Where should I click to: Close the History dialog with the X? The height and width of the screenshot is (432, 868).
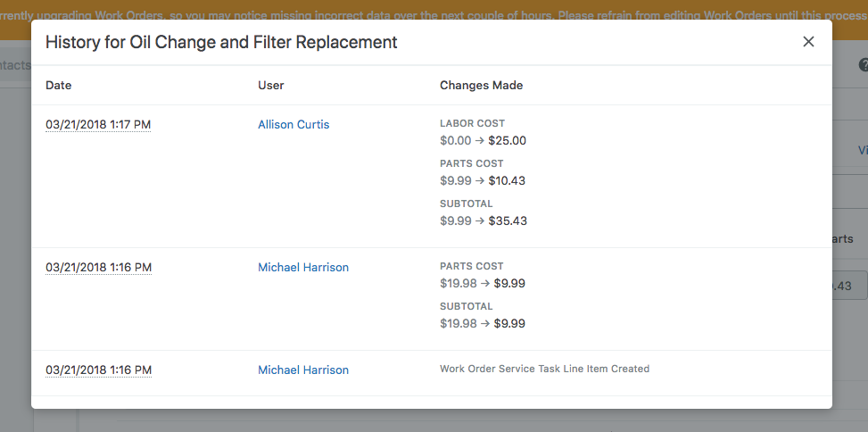pyautogui.click(x=808, y=42)
